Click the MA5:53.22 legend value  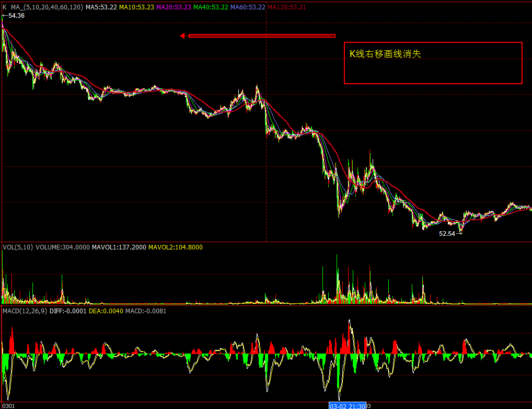pyautogui.click(x=101, y=7)
